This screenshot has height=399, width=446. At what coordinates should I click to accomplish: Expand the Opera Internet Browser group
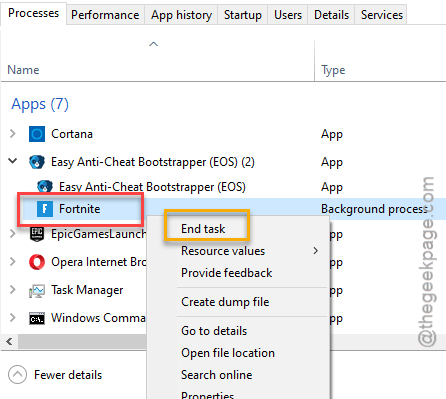13,262
